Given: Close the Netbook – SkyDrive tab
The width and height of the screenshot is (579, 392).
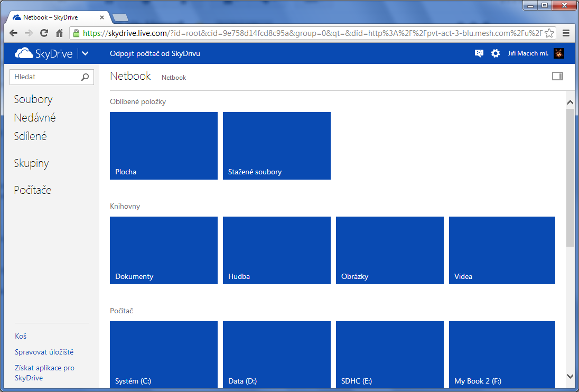Looking at the screenshot, I should point(102,17).
